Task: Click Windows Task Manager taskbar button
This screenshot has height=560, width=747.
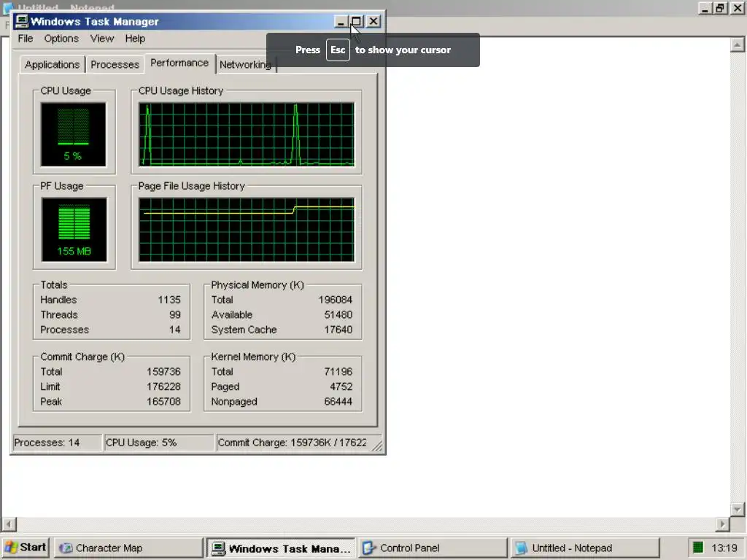Action: [x=281, y=548]
